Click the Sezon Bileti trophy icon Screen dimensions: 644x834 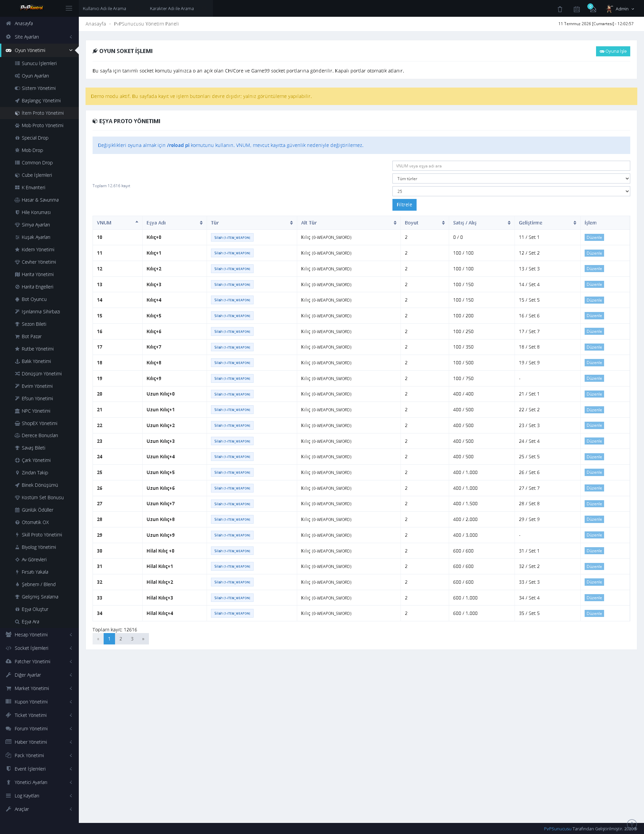point(17,324)
